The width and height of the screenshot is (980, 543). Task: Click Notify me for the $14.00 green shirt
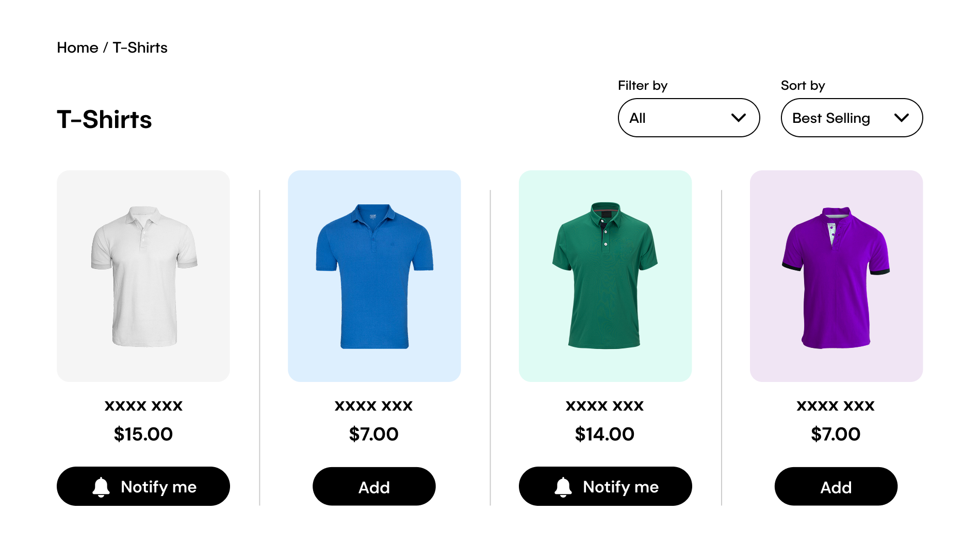click(605, 486)
